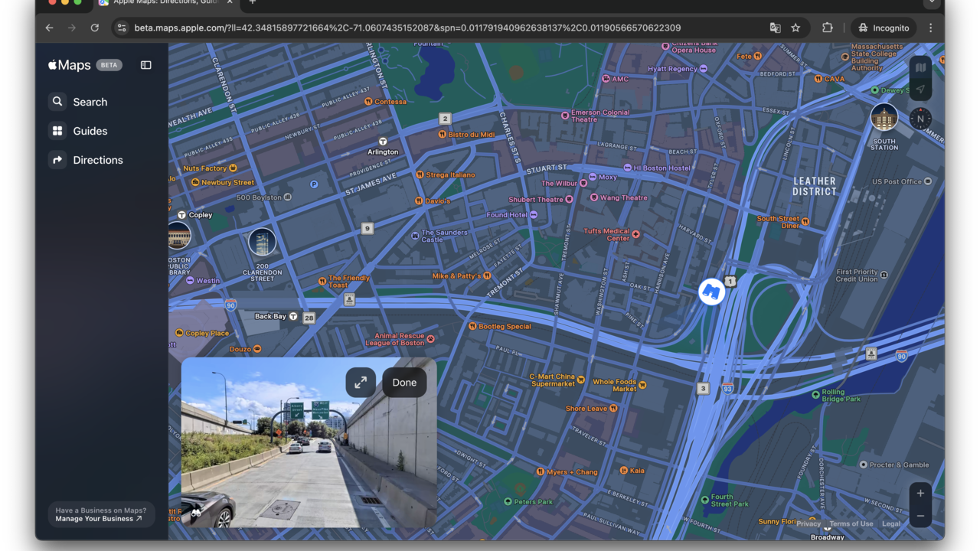The height and width of the screenshot is (551, 980).
Task: Open the site information icon in address bar
Action: click(x=121, y=28)
